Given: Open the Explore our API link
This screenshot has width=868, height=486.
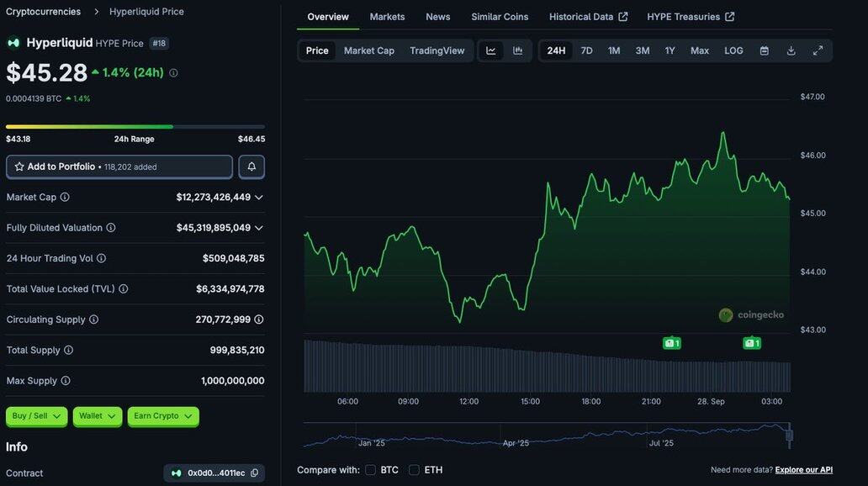Looking at the screenshot, I should click(804, 470).
